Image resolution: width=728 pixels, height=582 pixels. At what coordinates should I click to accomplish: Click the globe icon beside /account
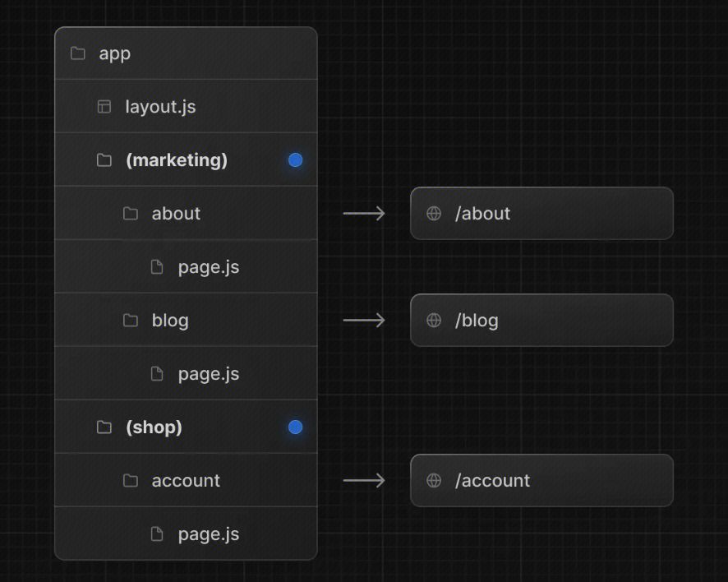pos(434,481)
